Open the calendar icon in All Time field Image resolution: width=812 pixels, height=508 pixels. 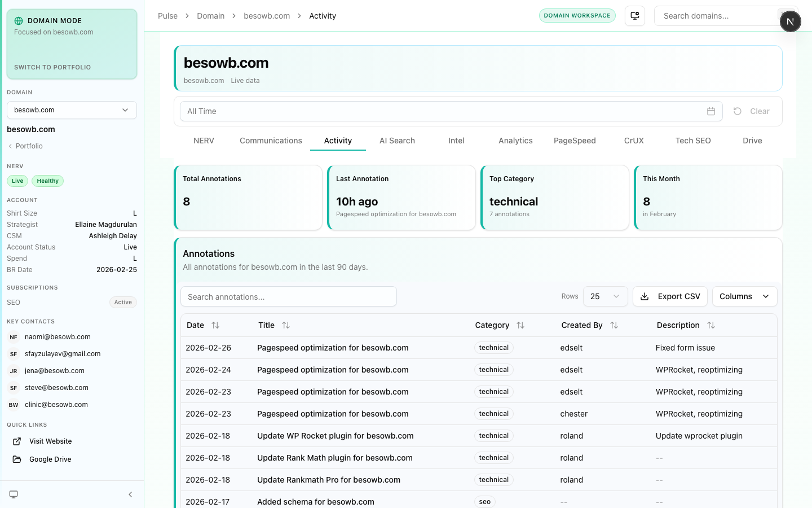710,111
